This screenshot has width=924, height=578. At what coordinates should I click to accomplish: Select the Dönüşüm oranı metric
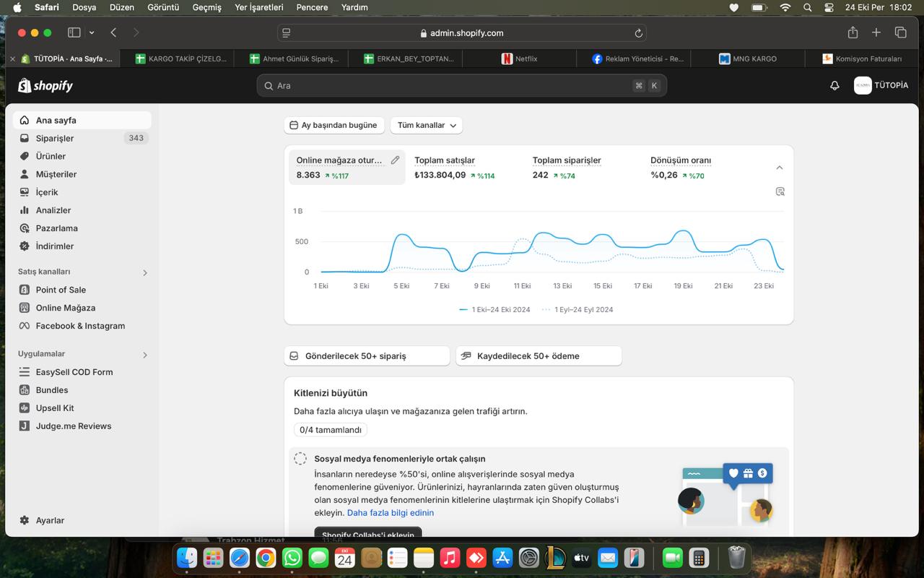(700, 168)
